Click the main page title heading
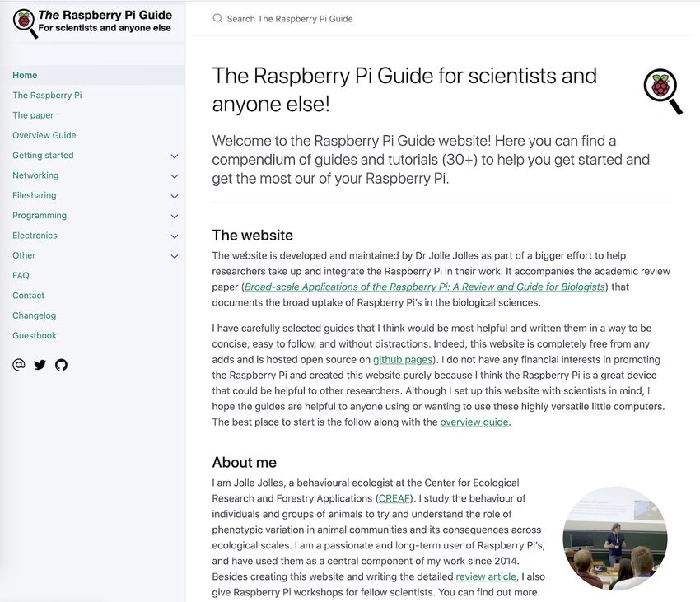 (x=404, y=90)
